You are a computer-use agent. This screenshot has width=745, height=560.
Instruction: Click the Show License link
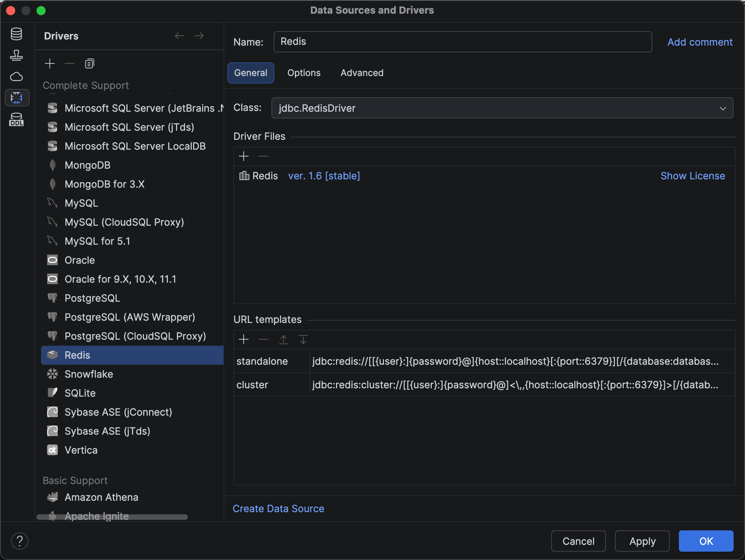point(693,176)
